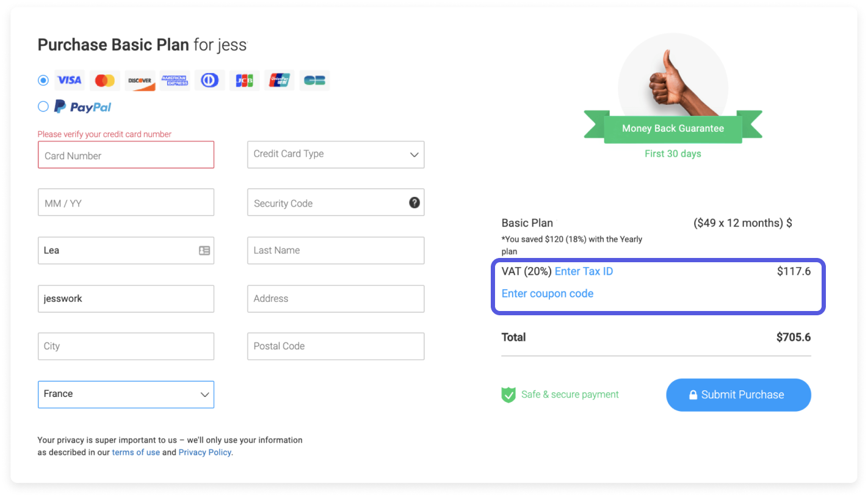The height and width of the screenshot is (497, 868).
Task: Click the Enter Tax ID link
Action: [x=584, y=271]
